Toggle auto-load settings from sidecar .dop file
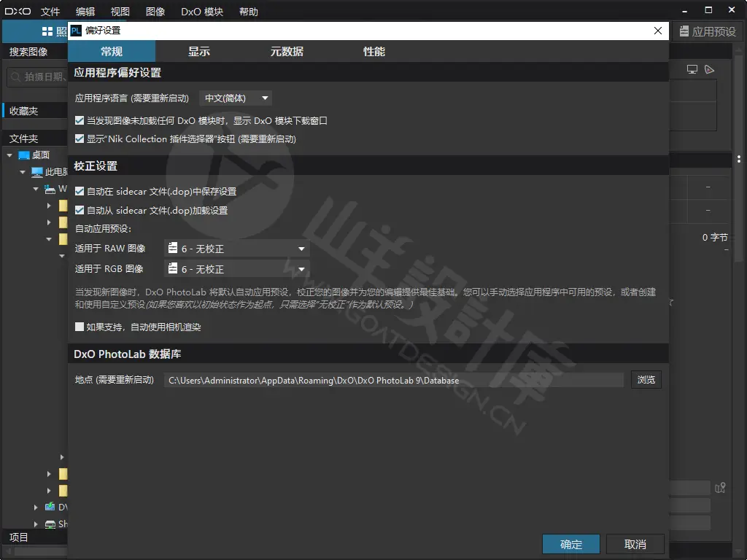747x560 pixels. (80, 210)
